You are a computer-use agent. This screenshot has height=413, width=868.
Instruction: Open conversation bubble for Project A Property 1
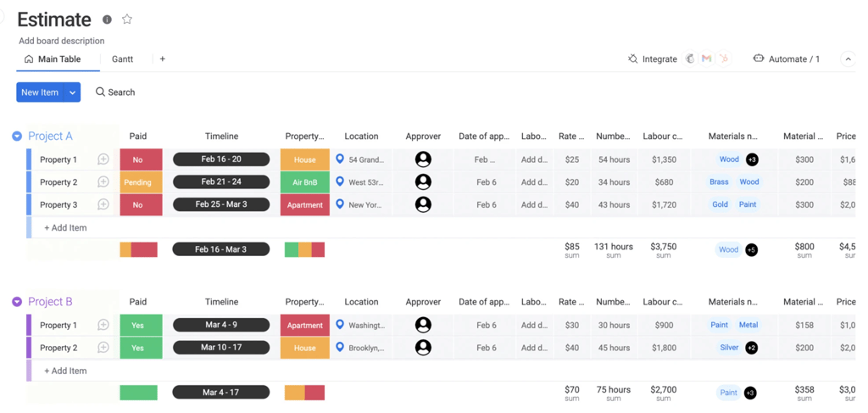(x=103, y=159)
